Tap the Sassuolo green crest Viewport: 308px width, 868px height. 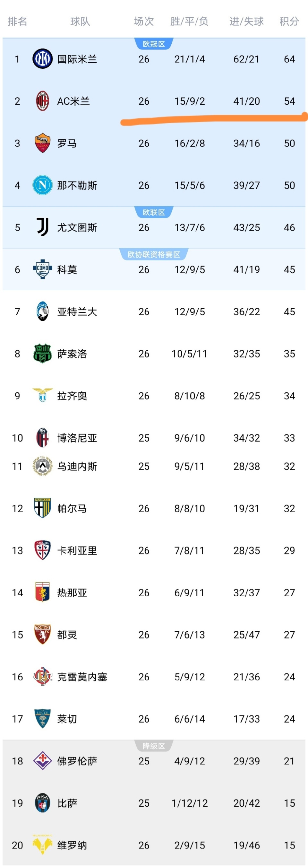[x=42, y=354]
